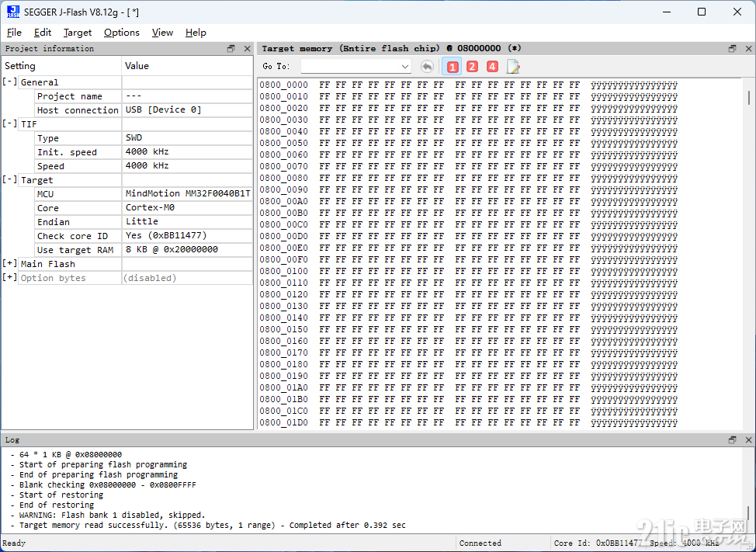The width and height of the screenshot is (756, 552).
Task: Click the Endian value Little
Action: click(142, 222)
